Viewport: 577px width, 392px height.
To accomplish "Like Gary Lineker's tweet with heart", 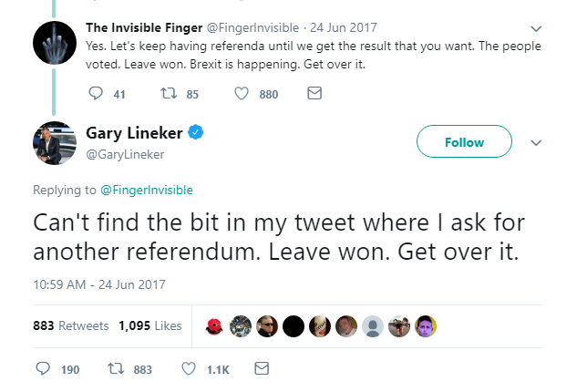I will pos(190,369).
